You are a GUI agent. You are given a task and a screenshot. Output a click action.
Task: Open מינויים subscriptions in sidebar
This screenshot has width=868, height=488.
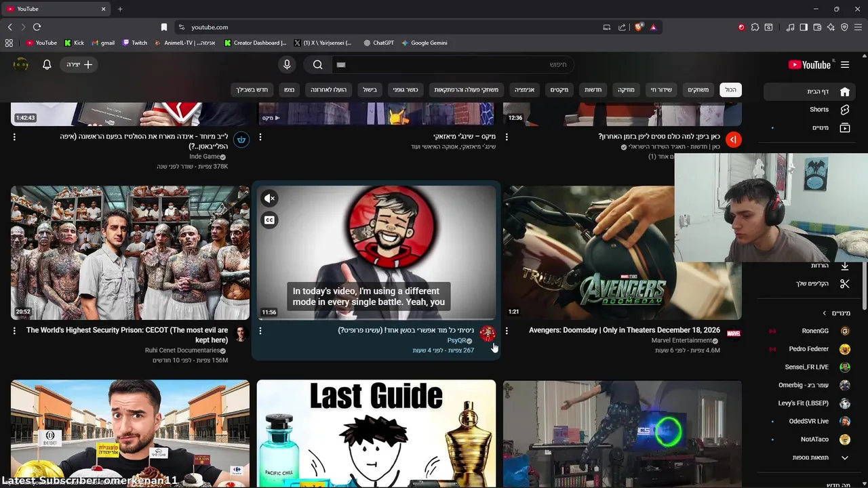coord(809,127)
